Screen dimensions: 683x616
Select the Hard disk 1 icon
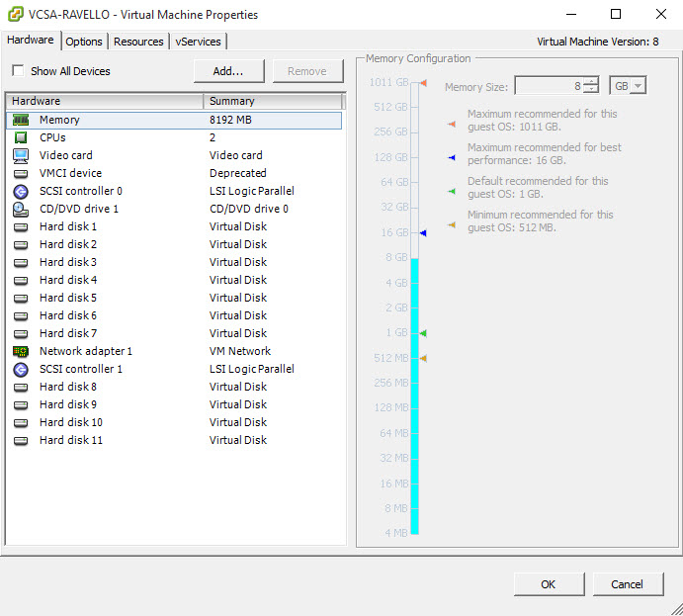pos(21,226)
